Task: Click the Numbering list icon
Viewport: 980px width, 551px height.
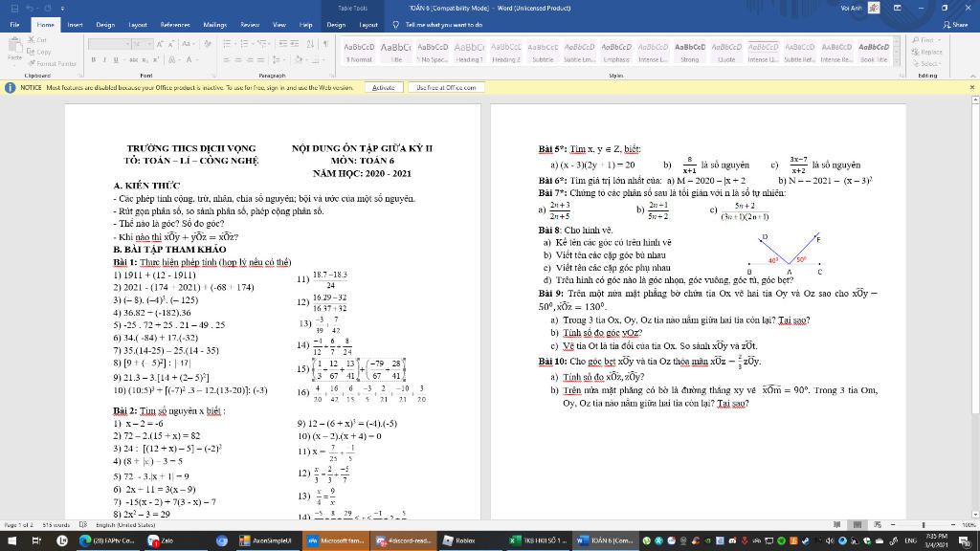Action: 246,44
